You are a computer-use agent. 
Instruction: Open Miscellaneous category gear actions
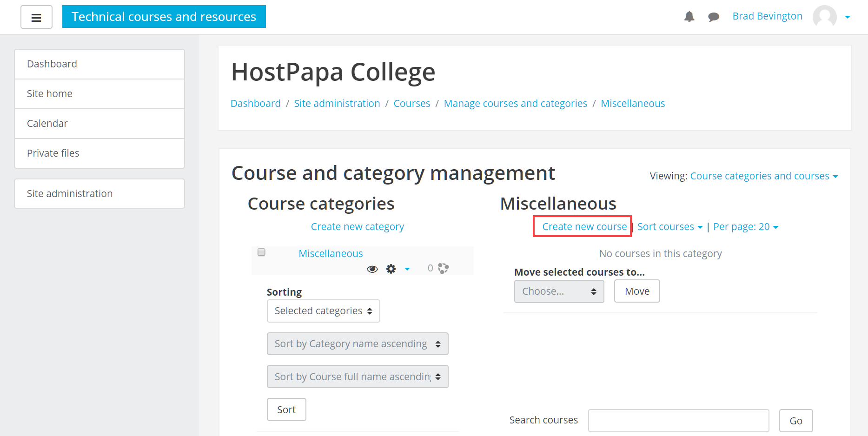[x=391, y=269]
